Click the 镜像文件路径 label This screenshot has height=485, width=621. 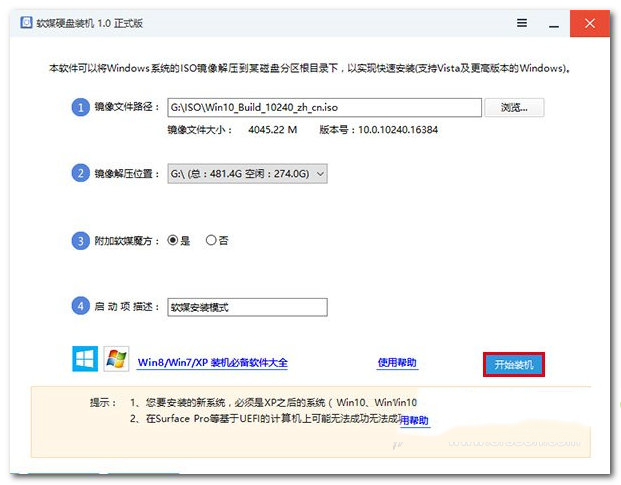click(x=127, y=107)
